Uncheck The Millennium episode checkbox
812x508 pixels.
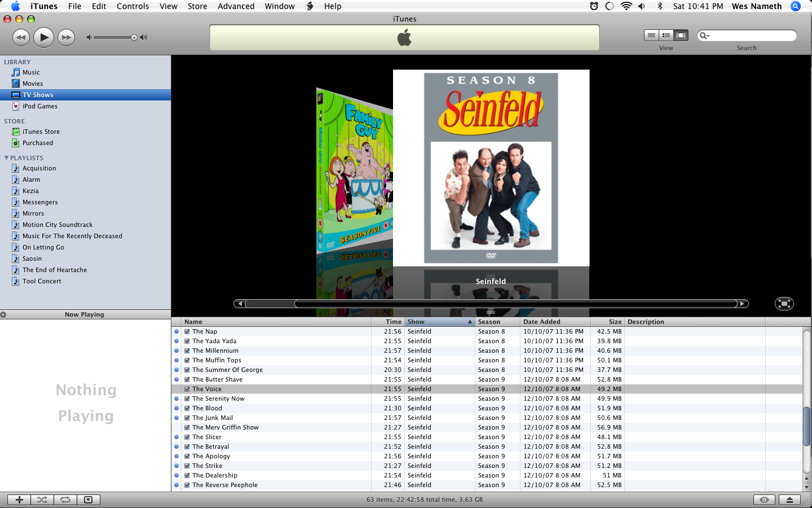[x=187, y=351]
